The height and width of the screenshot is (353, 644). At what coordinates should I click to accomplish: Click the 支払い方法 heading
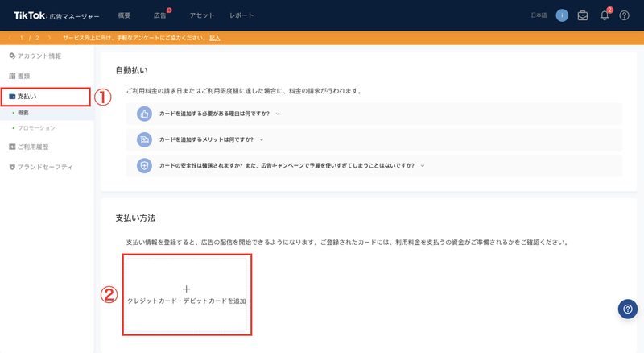click(135, 218)
